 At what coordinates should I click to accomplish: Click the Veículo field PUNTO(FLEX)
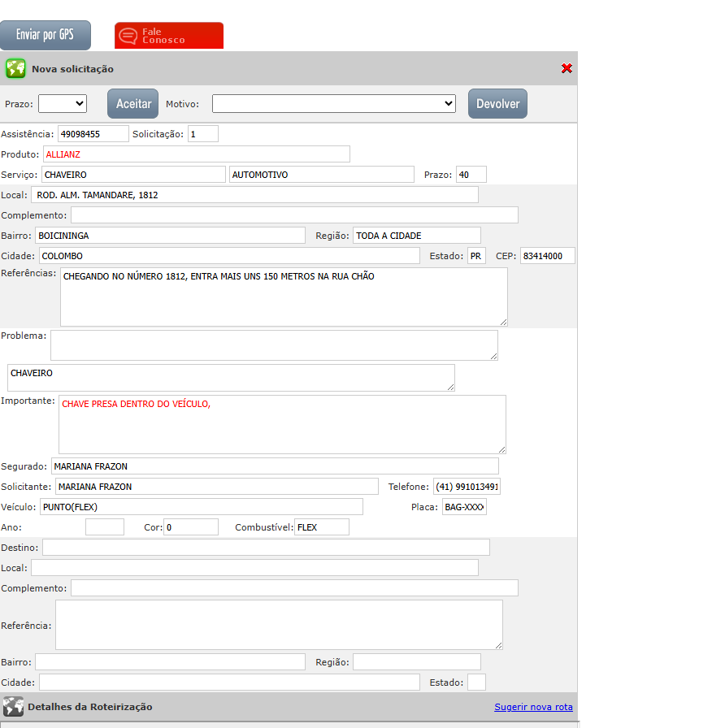(202, 507)
